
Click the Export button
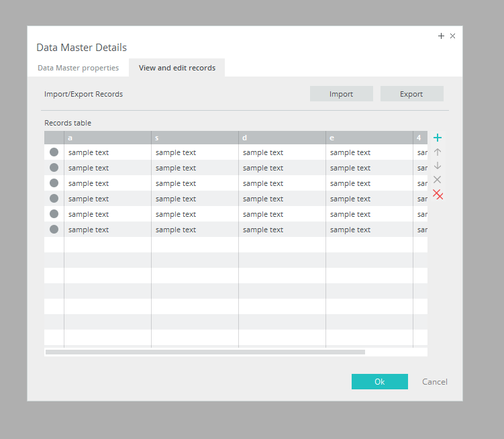point(411,94)
